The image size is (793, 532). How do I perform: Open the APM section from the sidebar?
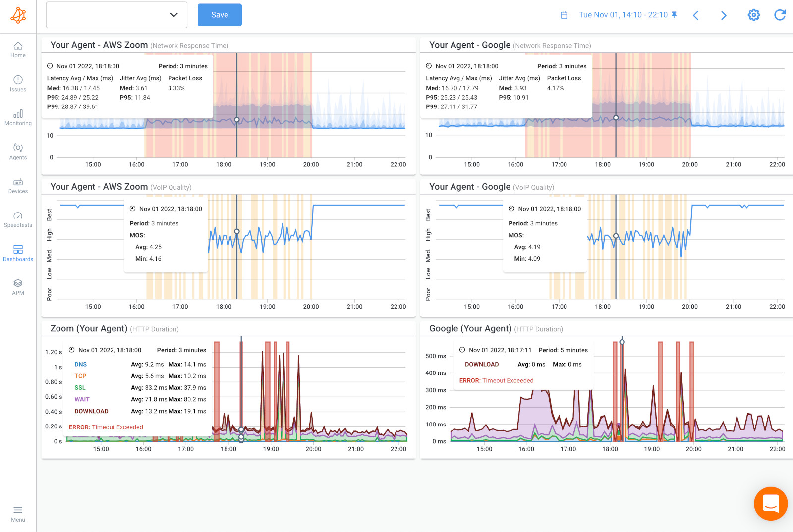(x=18, y=286)
